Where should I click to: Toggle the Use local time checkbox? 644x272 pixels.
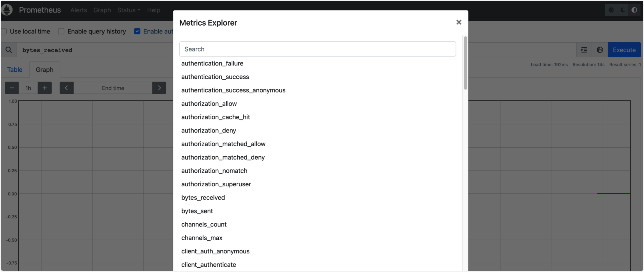click(4, 31)
